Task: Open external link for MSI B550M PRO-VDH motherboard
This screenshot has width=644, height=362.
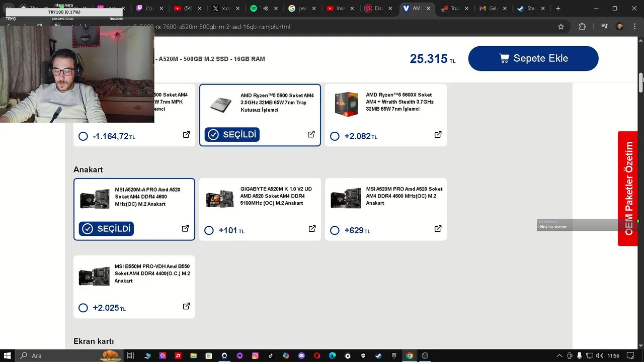Action: (x=186, y=306)
